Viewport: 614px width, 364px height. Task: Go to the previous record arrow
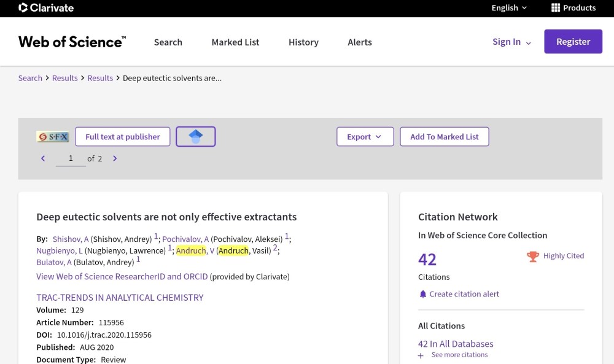pyautogui.click(x=43, y=158)
